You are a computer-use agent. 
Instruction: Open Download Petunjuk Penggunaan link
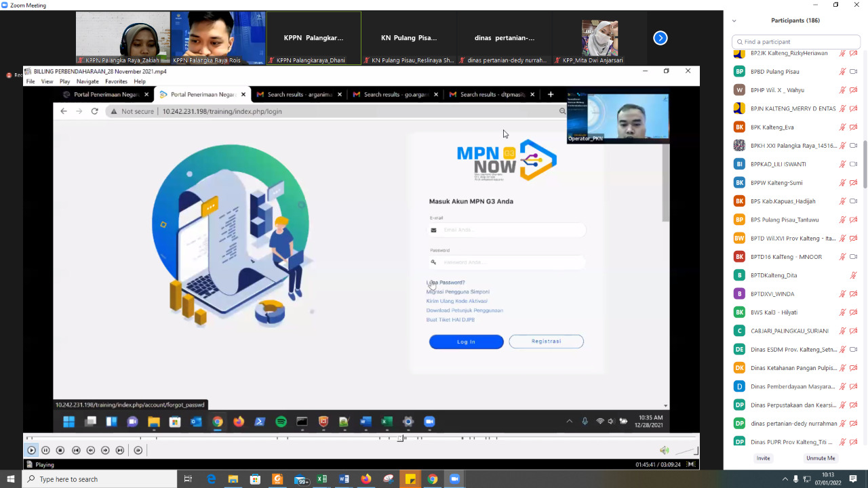click(x=465, y=310)
